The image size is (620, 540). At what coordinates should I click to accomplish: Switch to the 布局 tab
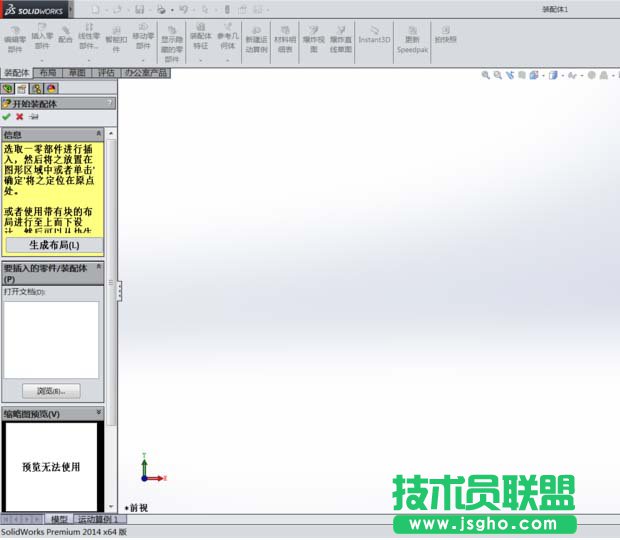48,73
